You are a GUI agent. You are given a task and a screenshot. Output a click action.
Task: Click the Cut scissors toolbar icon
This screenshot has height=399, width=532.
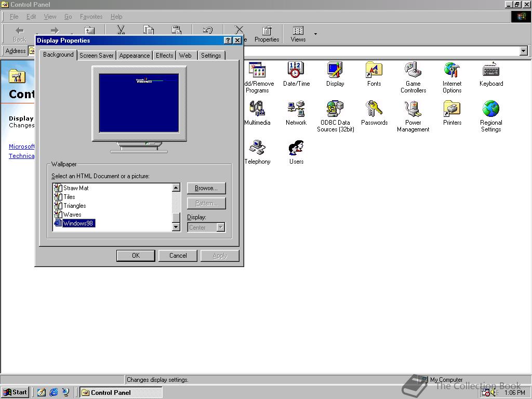[121, 30]
